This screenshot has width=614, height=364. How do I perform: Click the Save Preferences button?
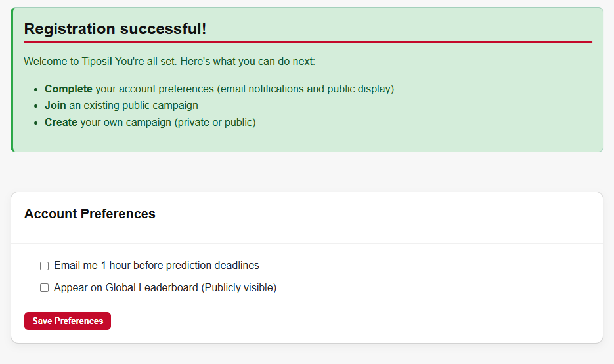[68, 321]
